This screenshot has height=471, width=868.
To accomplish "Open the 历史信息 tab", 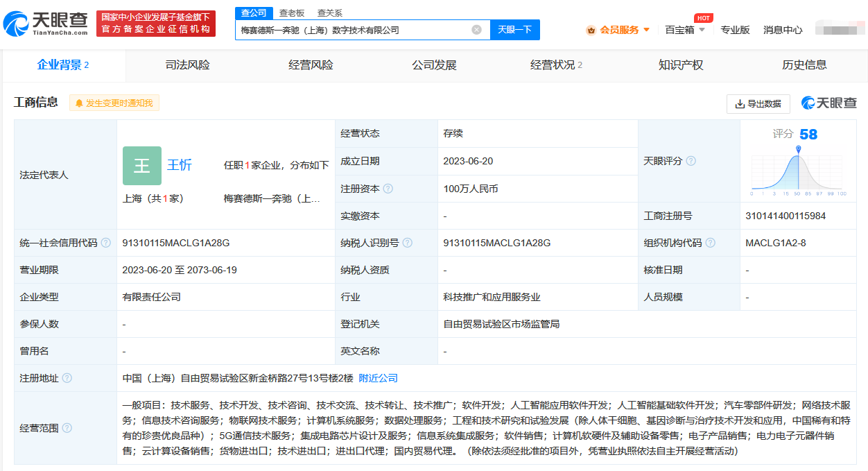I will pos(805,65).
